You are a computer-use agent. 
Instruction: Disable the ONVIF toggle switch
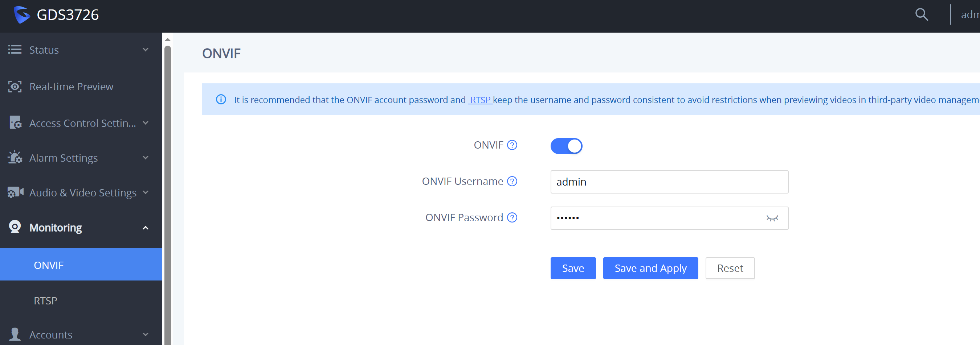click(566, 146)
